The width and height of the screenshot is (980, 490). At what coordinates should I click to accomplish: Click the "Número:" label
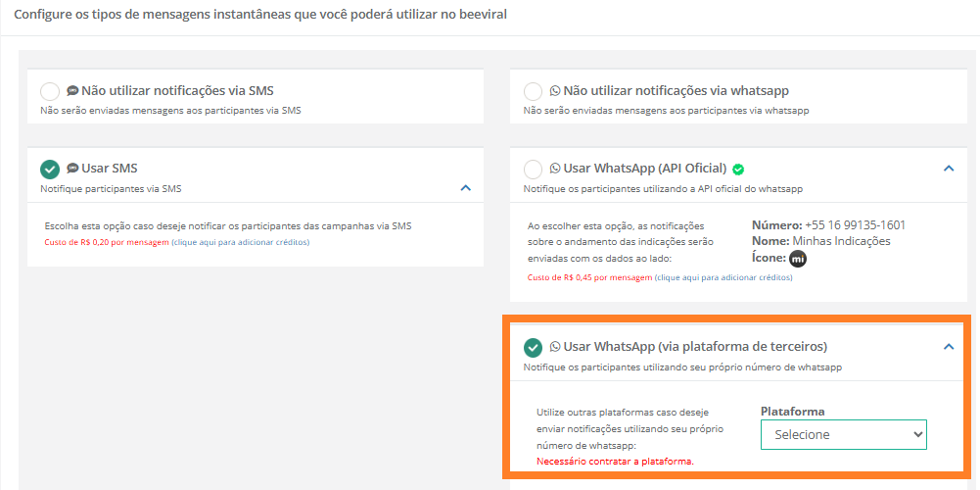click(777, 225)
